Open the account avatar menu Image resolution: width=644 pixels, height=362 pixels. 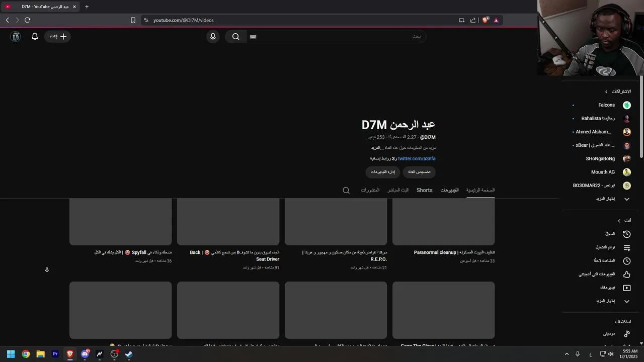click(x=16, y=36)
